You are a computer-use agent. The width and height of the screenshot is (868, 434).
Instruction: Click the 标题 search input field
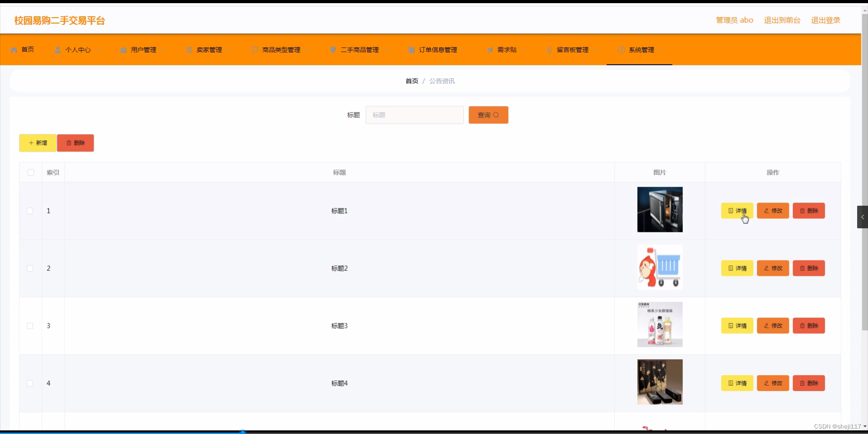pos(415,115)
